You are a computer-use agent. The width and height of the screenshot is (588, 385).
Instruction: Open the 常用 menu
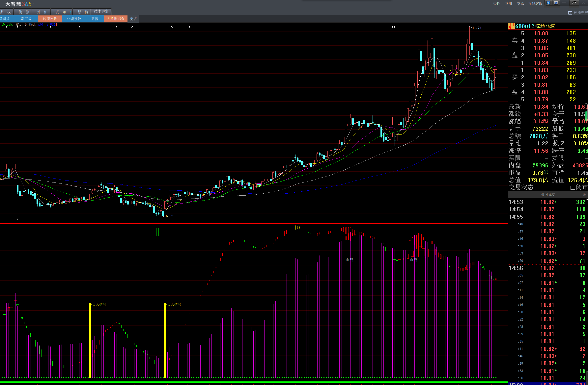pyautogui.click(x=508, y=4)
